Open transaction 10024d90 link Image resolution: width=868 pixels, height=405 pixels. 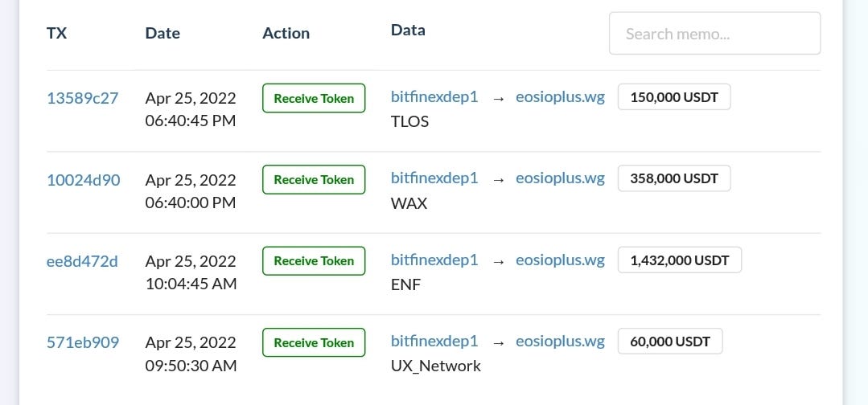point(83,180)
